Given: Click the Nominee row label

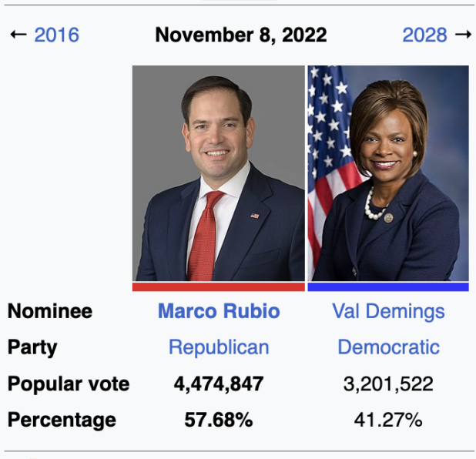Looking at the screenshot, I should (x=50, y=311).
